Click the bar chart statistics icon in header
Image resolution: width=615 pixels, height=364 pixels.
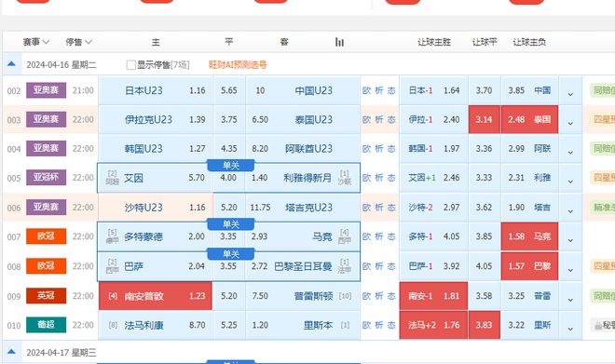click(x=340, y=42)
